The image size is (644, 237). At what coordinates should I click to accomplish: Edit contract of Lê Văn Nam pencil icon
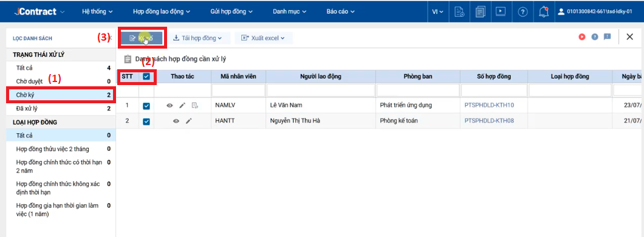click(x=182, y=106)
